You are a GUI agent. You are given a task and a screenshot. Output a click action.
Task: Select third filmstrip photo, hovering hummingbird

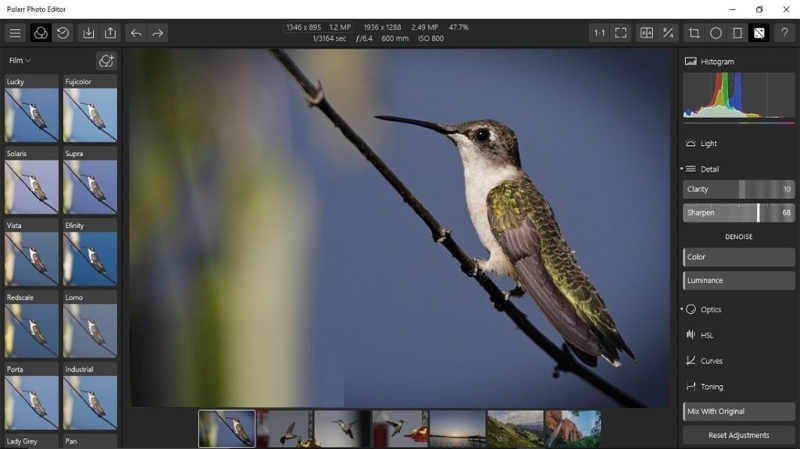pyautogui.click(x=342, y=429)
